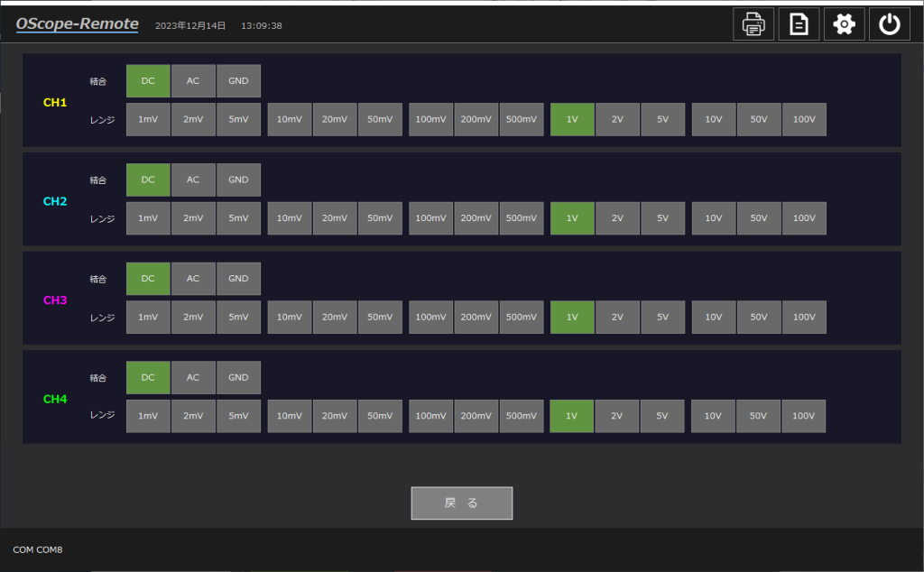
Task: Click the OScope-Remote title logo
Action: 78,24
